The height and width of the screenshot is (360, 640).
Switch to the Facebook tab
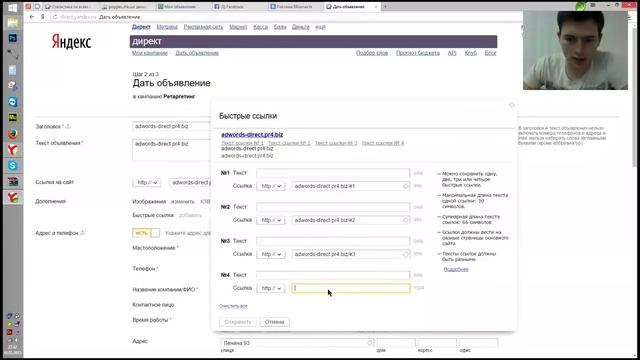click(x=239, y=7)
